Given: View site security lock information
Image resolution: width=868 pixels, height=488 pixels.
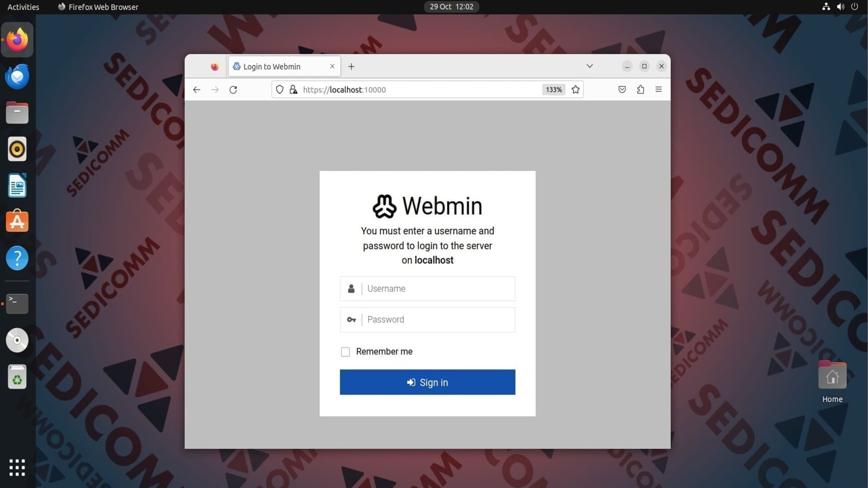Looking at the screenshot, I should tap(293, 89).
